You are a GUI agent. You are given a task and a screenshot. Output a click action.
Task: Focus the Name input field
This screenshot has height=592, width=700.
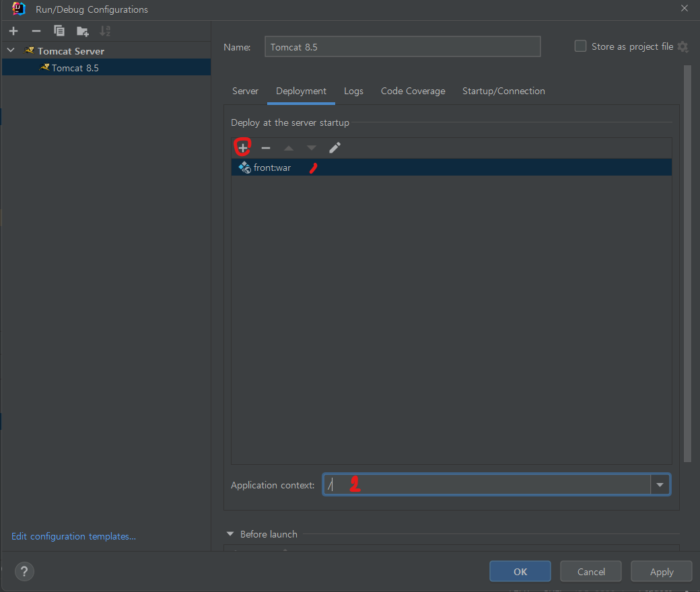[403, 47]
